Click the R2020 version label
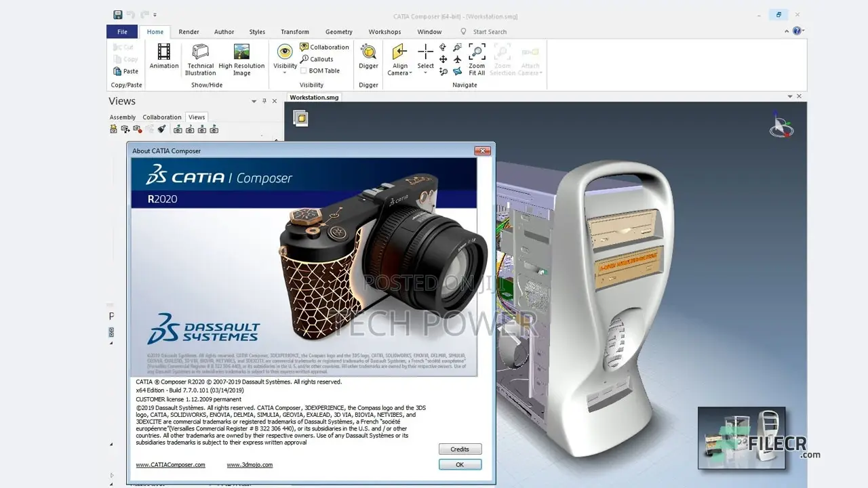This screenshot has height=488, width=868. point(162,199)
